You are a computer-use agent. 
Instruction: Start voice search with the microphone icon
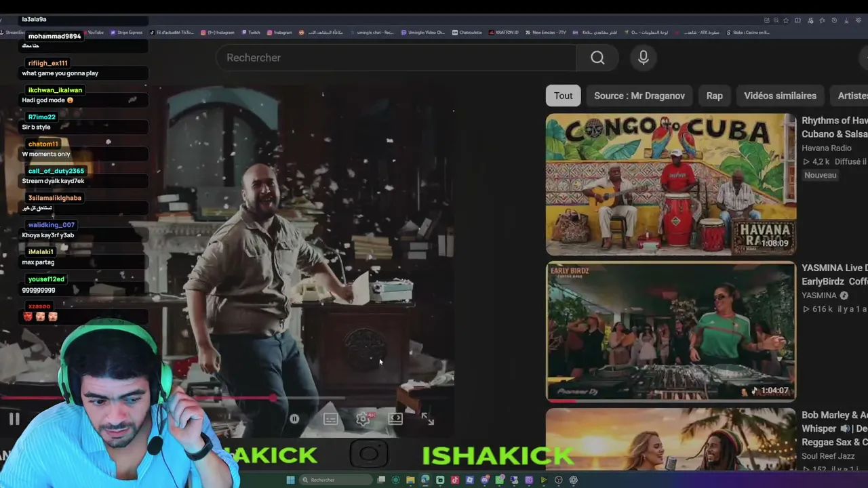click(644, 58)
